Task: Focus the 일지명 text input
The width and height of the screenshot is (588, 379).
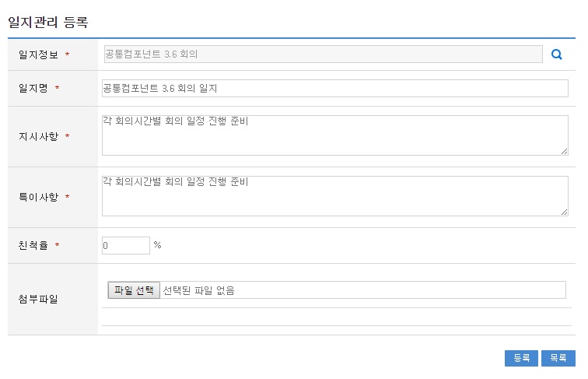Action: 334,89
